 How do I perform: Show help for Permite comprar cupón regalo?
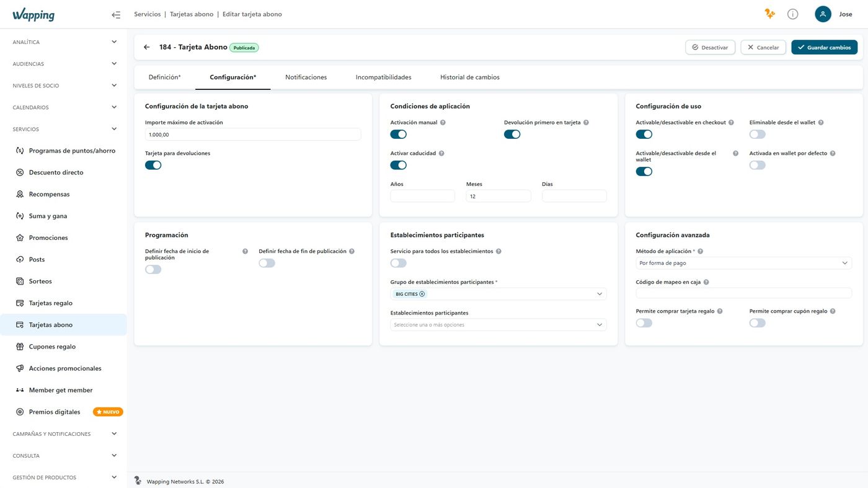833,311
